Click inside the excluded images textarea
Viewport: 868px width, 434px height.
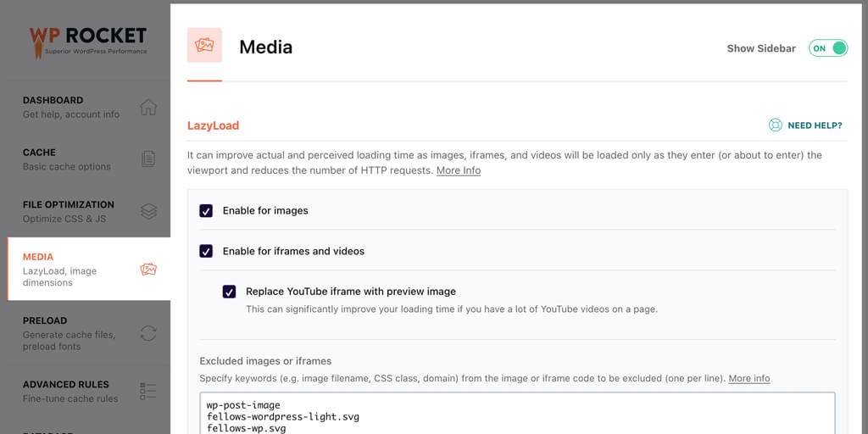pyautogui.click(x=517, y=414)
